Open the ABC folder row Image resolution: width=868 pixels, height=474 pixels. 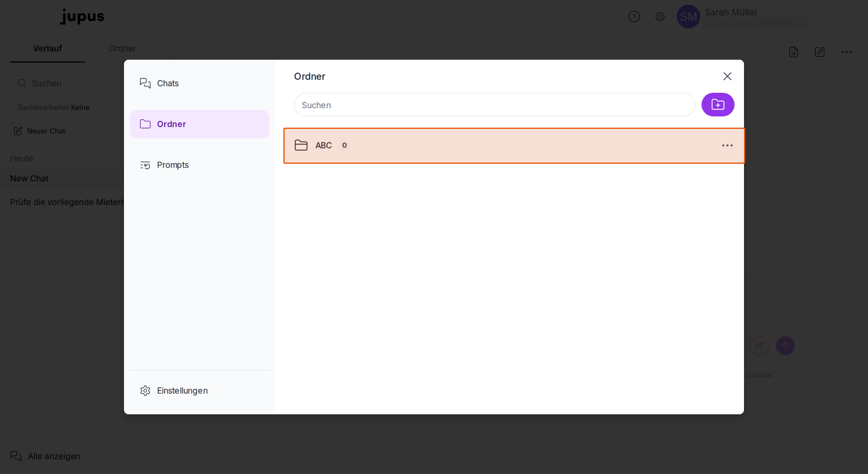[514, 145]
